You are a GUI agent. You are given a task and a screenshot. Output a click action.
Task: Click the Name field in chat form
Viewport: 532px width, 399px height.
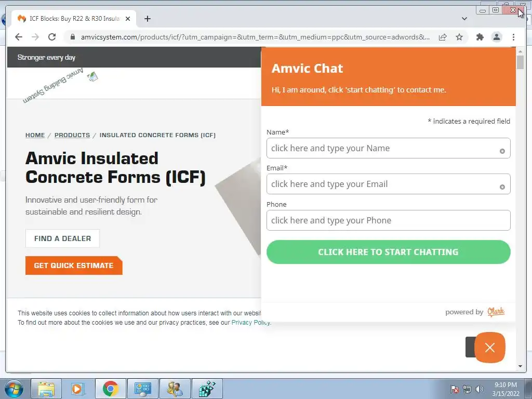[x=389, y=148]
